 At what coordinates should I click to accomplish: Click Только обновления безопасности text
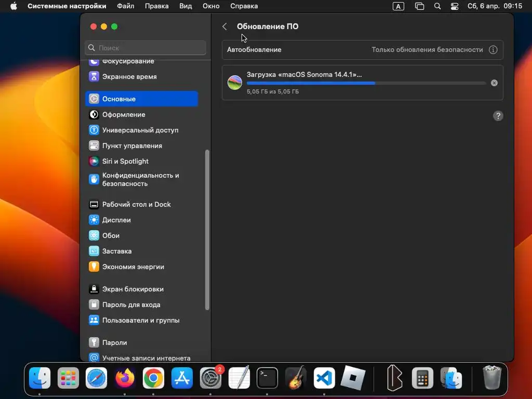click(x=427, y=49)
